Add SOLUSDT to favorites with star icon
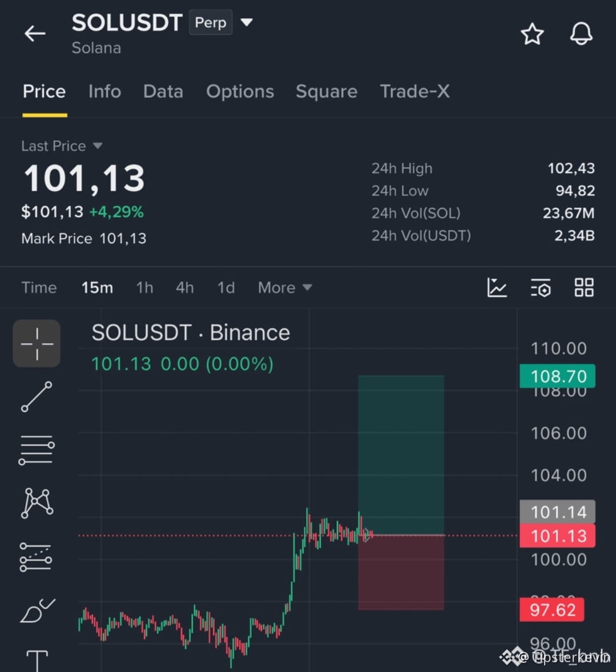The image size is (616, 672). (x=532, y=34)
